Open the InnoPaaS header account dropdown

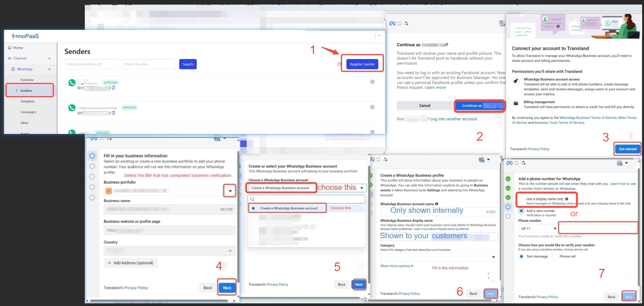379,36
